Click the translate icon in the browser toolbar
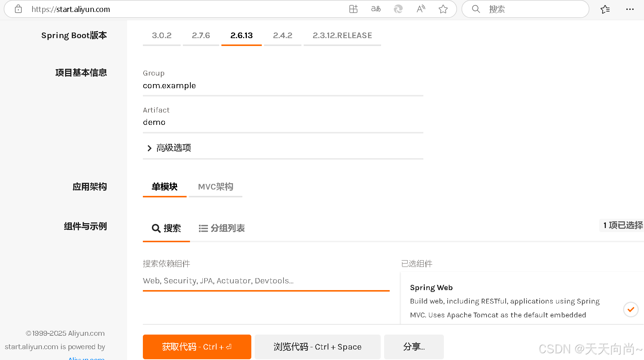 [375, 9]
